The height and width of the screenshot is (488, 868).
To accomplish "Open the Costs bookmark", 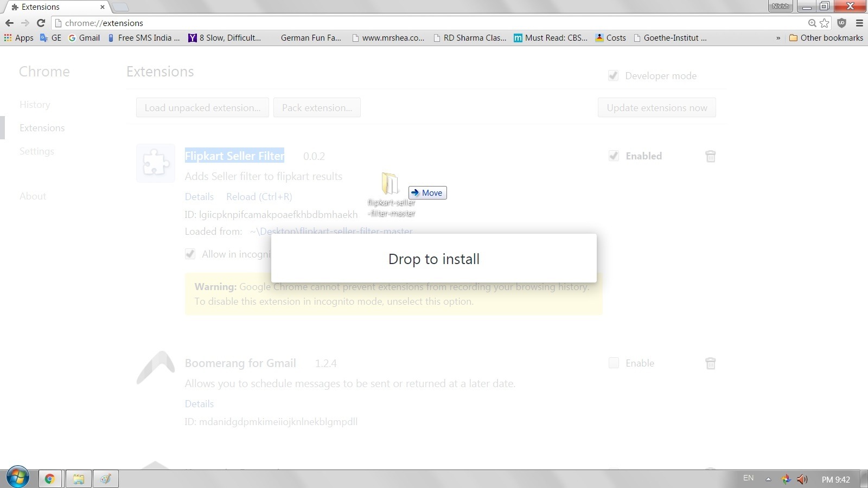I will coord(611,38).
